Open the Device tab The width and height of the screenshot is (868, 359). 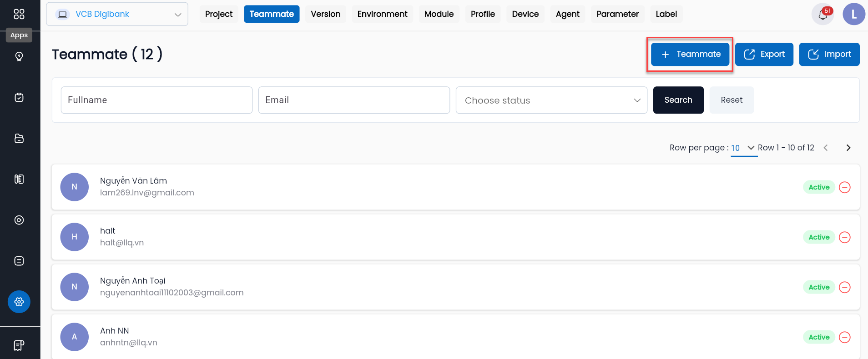[525, 14]
